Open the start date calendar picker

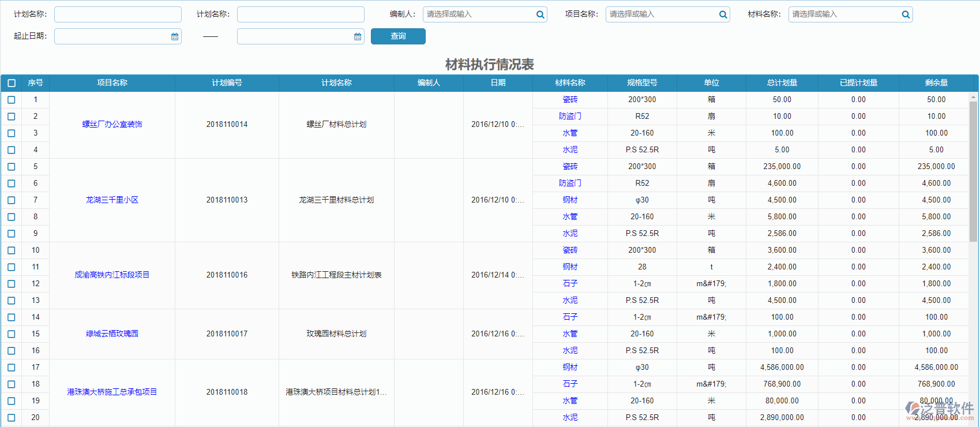tap(175, 36)
